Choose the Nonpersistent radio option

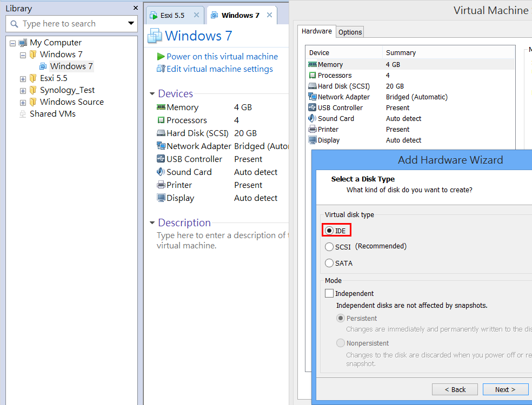click(x=340, y=343)
